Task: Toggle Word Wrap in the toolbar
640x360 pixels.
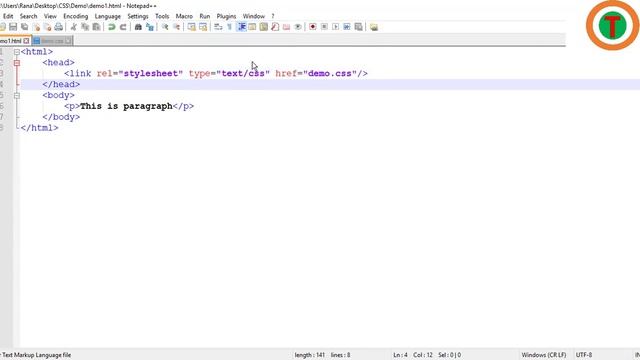Action: pos(218,27)
